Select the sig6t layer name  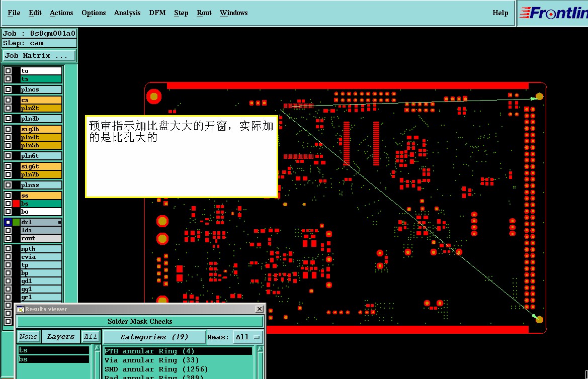[41, 166]
